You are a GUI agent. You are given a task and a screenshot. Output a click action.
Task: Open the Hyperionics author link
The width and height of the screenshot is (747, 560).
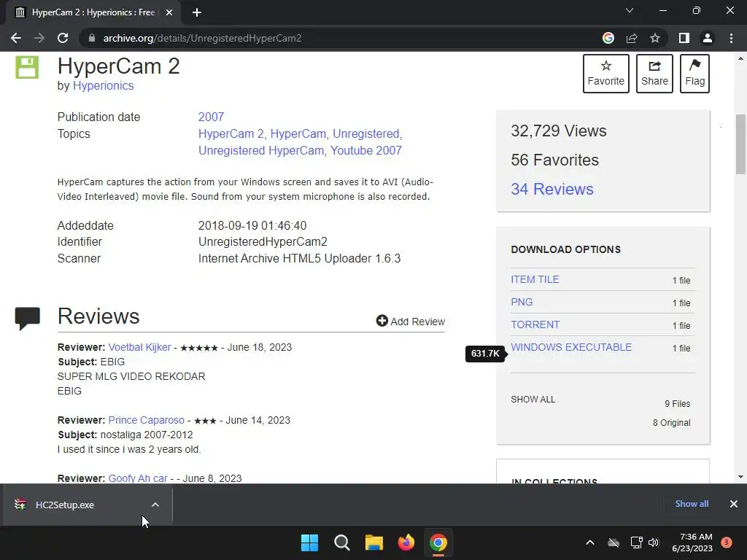pos(103,86)
